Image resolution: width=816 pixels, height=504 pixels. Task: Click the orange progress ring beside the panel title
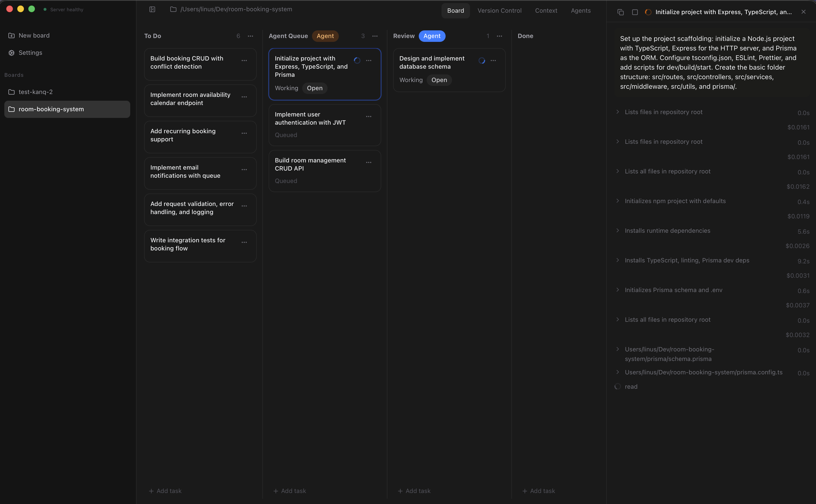click(x=647, y=12)
